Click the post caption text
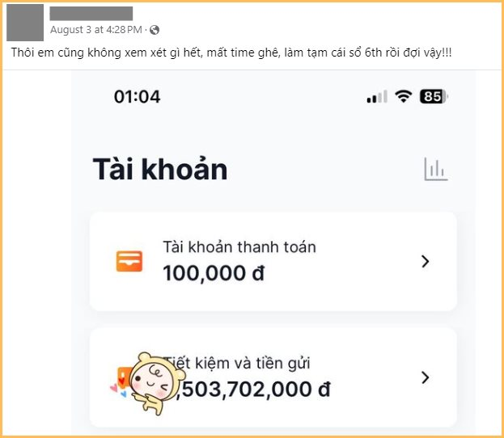The height and width of the screenshot is (438, 504). tap(231, 53)
